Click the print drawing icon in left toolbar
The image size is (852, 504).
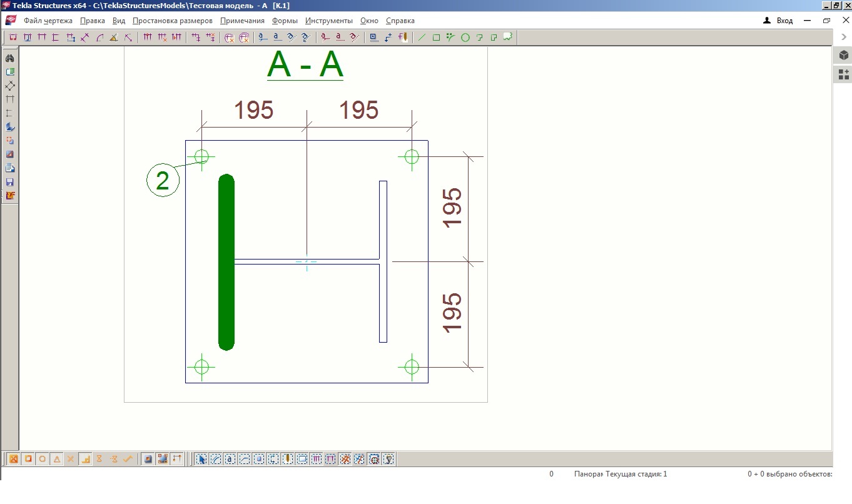[x=10, y=168]
